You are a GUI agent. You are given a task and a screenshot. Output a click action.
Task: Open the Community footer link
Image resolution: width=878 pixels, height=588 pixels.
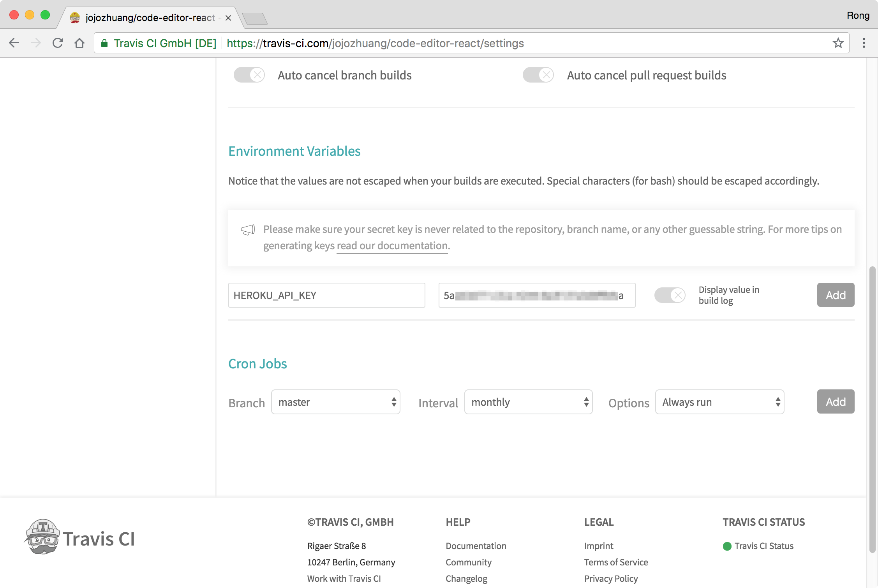pyautogui.click(x=469, y=562)
